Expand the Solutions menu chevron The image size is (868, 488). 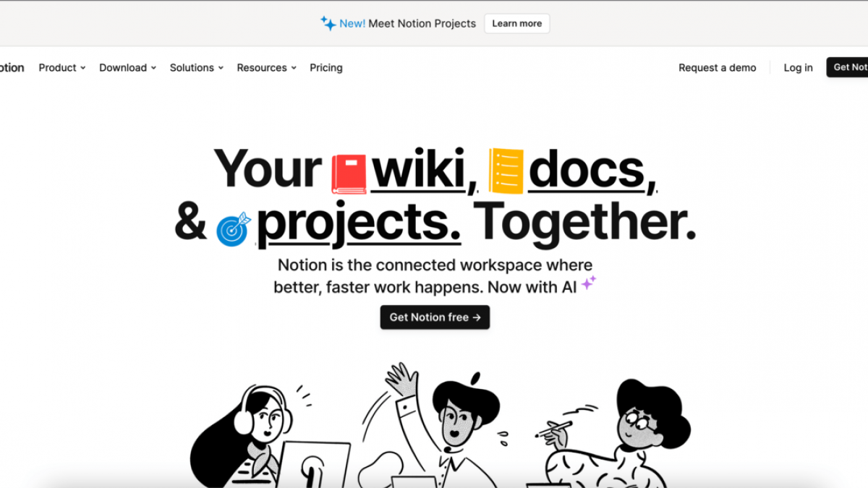coord(221,68)
